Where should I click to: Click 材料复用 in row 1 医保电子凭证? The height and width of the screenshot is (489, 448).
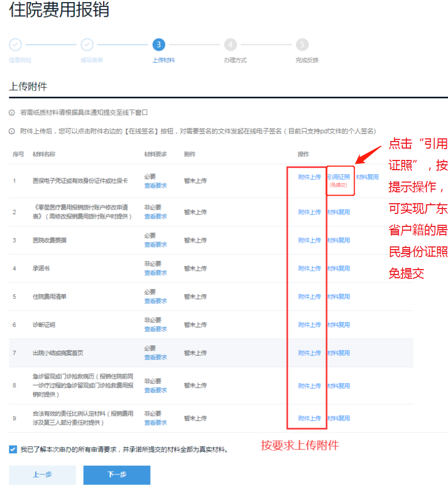pyautogui.click(x=367, y=177)
